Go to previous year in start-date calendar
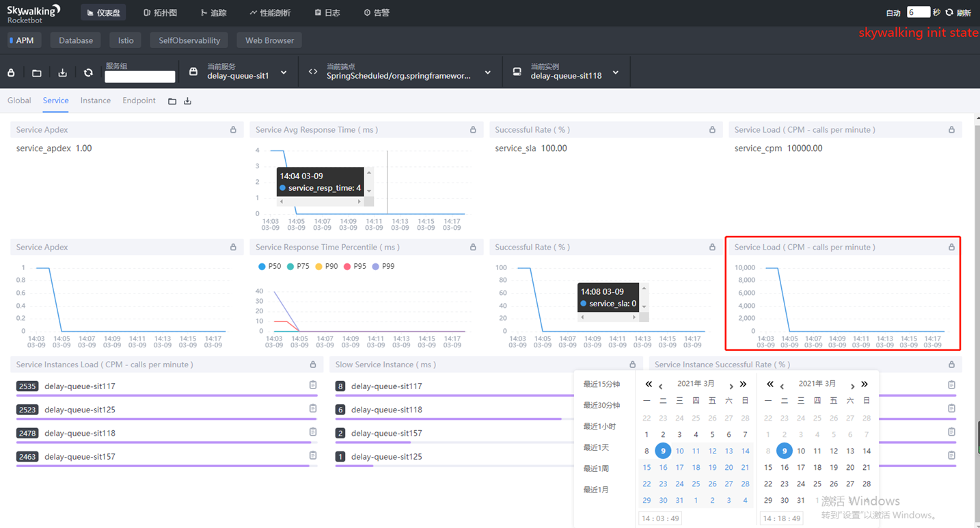This screenshot has height=528, width=980. click(x=649, y=384)
